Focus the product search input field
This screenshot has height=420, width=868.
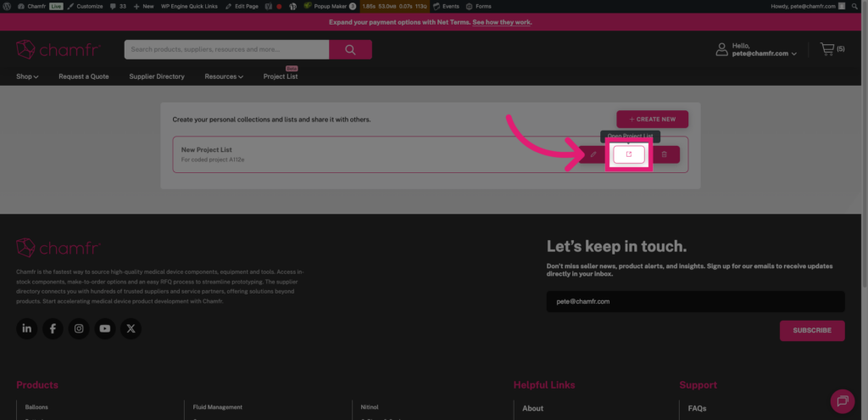pyautogui.click(x=226, y=49)
